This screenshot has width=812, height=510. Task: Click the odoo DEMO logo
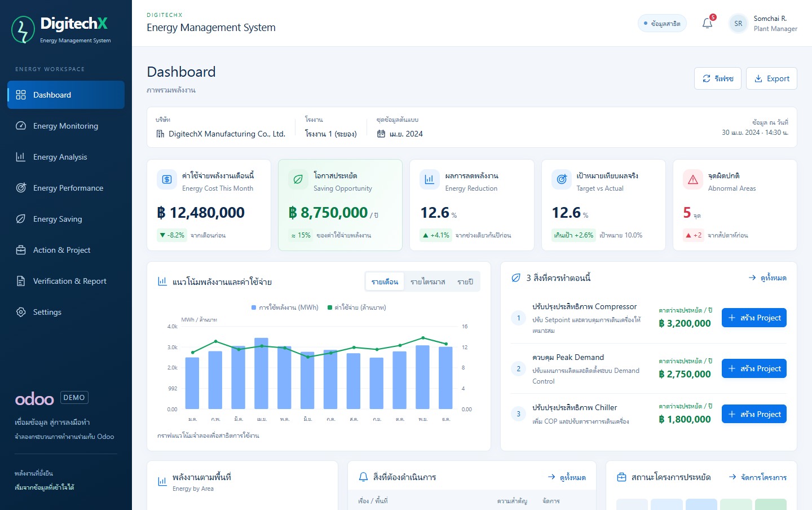pyautogui.click(x=51, y=398)
